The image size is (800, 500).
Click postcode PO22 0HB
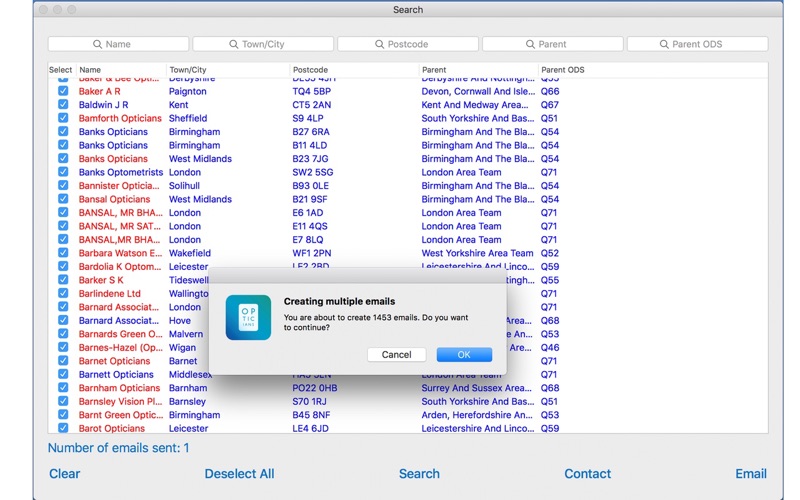(314, 388)
